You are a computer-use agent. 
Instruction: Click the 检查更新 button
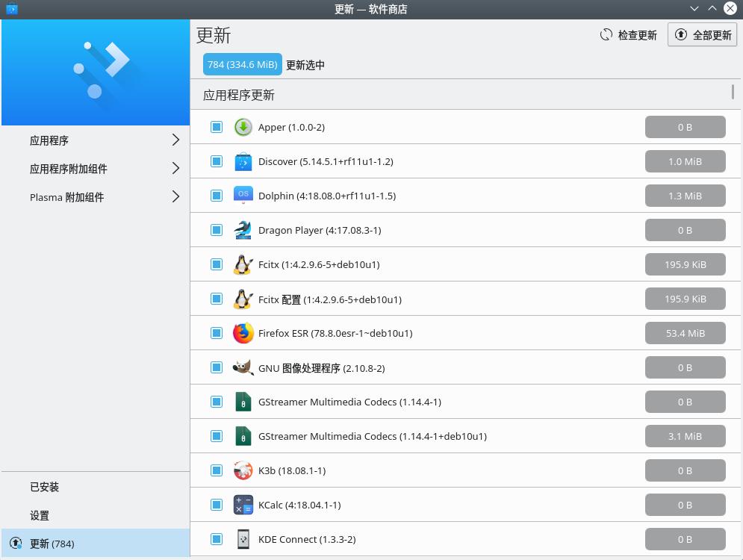(x=628, y=34)
